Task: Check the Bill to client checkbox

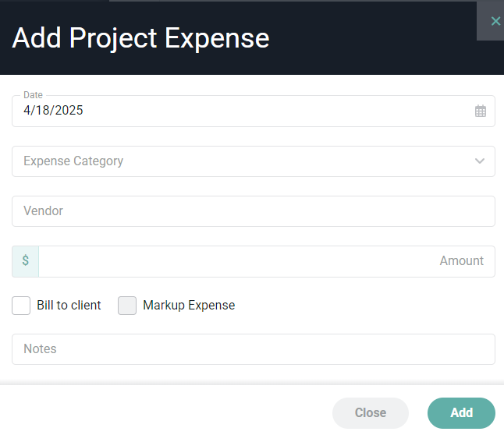Action: pos(21,306)
